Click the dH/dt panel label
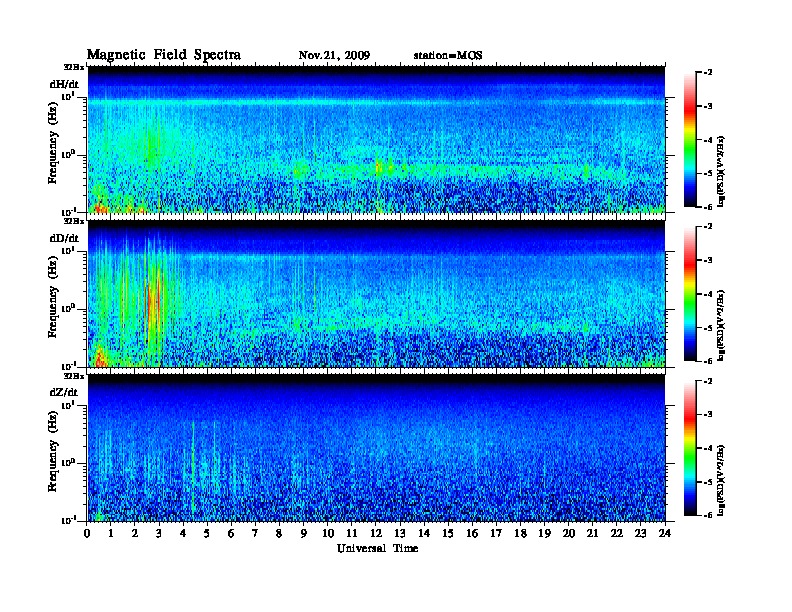 [x=64, y=84]
